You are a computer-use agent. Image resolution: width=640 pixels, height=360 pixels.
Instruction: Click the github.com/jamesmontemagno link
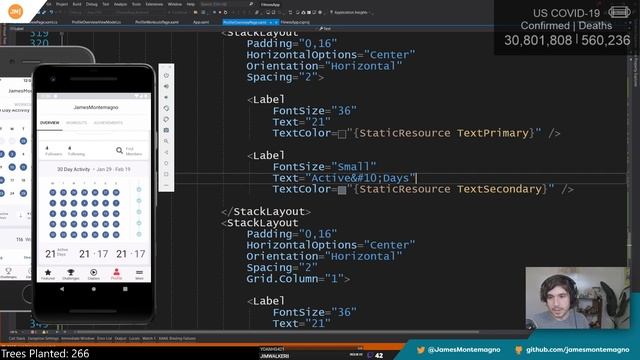coord(578,350)
